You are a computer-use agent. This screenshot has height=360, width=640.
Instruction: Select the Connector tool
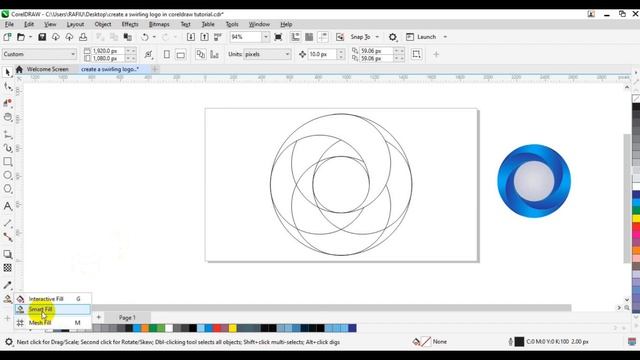point(7,237)
